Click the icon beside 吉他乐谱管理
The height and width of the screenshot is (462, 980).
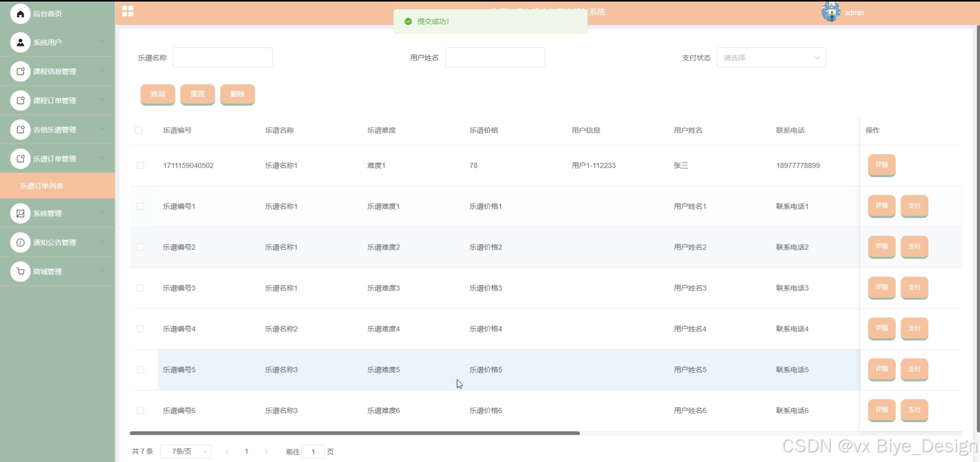click(20, 130)
